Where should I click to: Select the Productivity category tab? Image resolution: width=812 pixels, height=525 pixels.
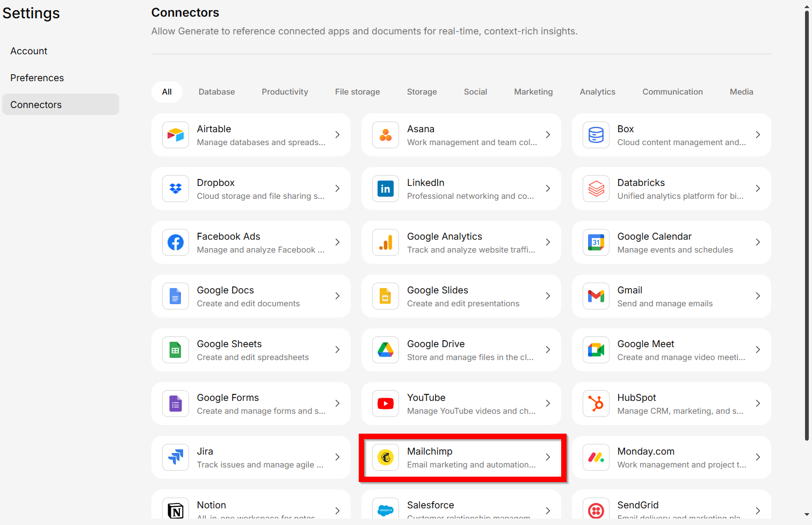[x=285, y=92]
